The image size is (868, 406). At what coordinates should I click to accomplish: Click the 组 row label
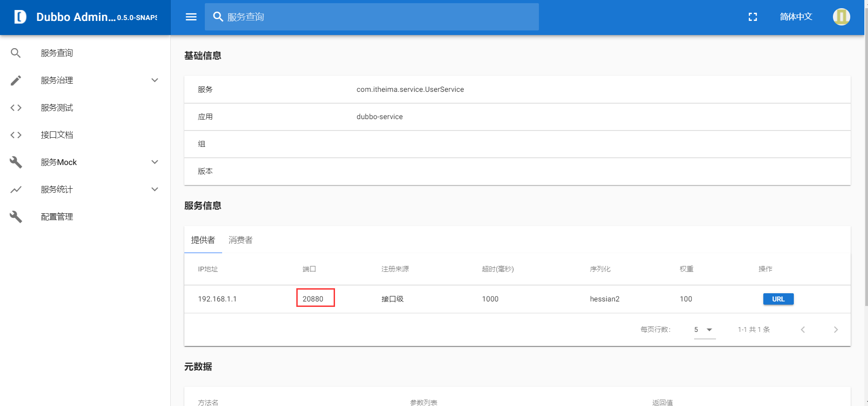coord(202,144)
